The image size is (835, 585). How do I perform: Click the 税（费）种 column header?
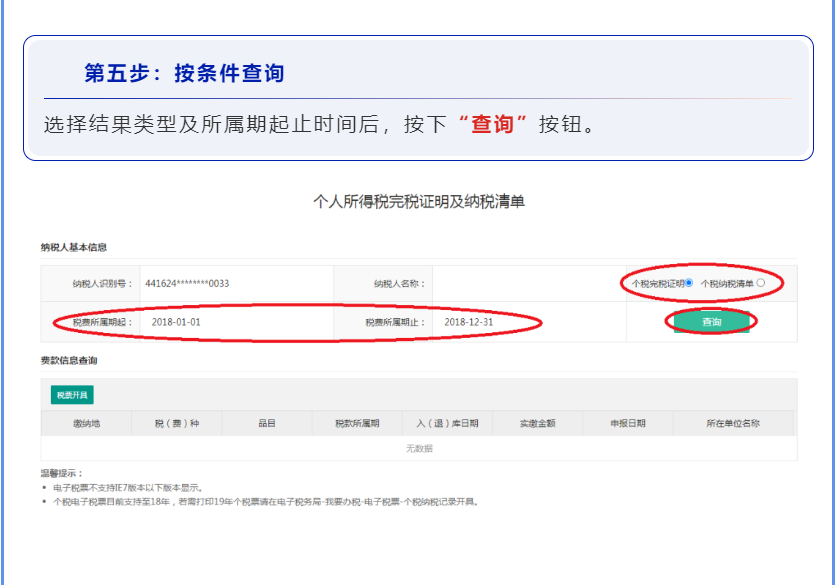pyautogui.click(x=176, y=423)
